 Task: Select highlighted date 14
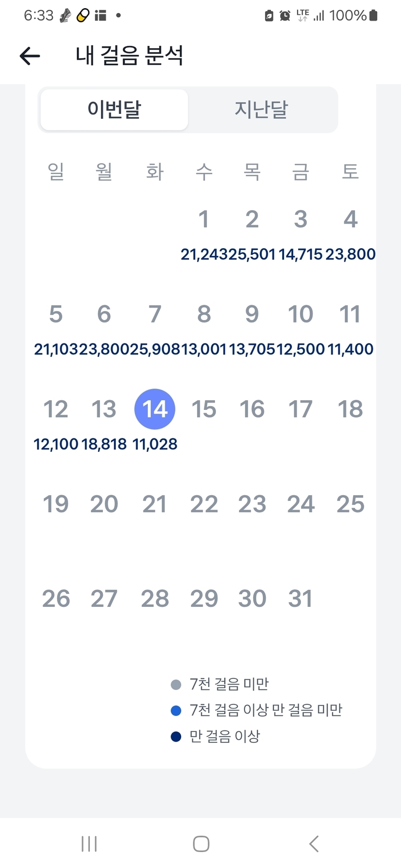click(155, 409)
